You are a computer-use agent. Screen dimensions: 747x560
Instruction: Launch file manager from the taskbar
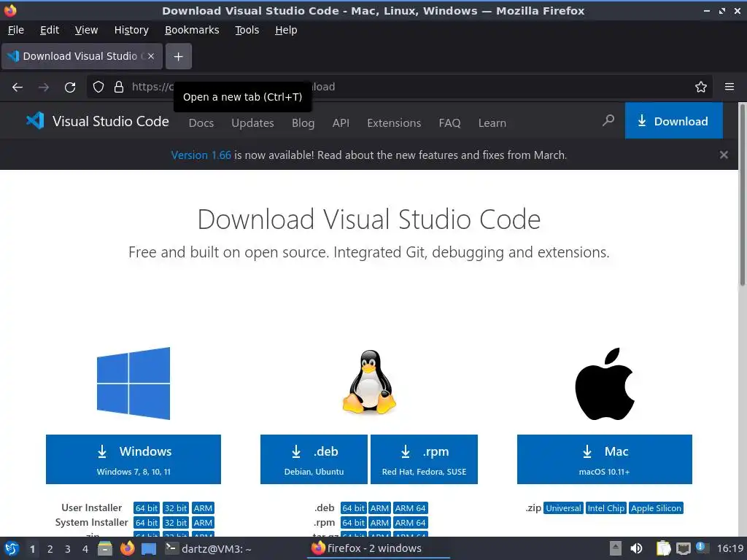[x=105, y=548]
